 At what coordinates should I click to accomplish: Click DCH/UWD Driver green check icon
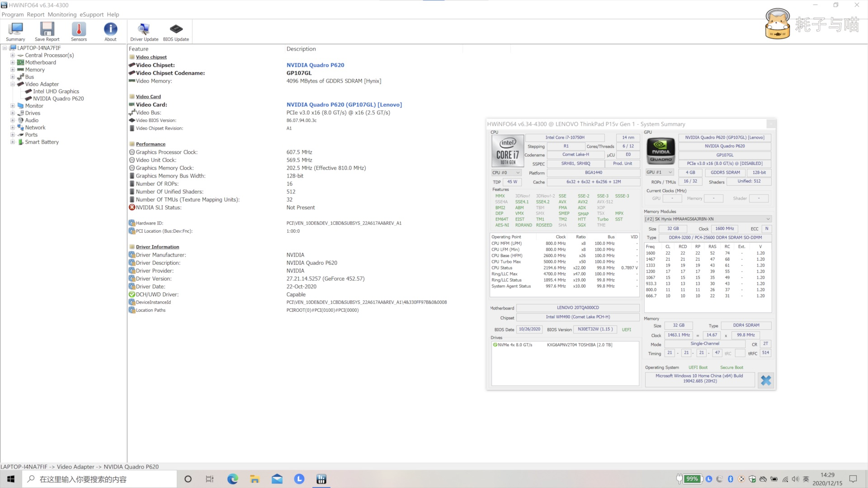coord(132,295)
